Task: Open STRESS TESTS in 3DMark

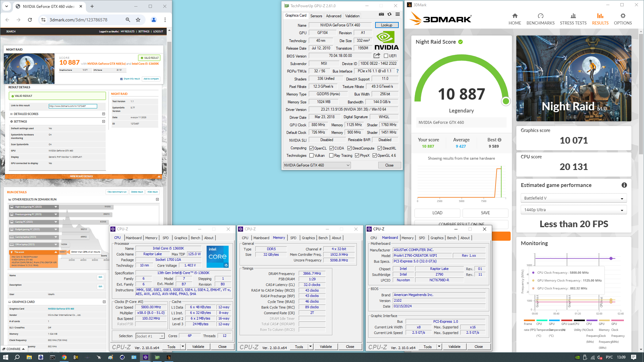Action: point(573,19)
